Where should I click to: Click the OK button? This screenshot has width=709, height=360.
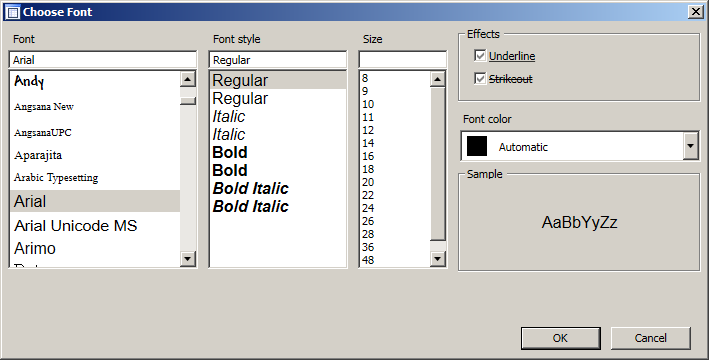pos(561,338)
